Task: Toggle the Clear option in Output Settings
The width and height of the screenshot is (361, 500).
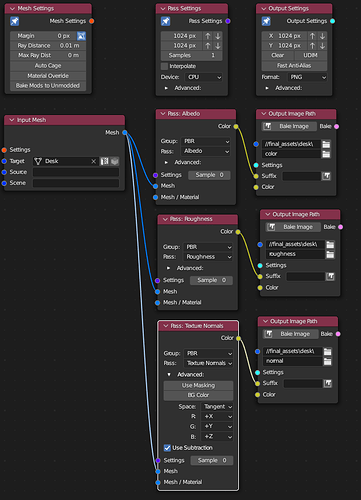Action: coord(278,55)
